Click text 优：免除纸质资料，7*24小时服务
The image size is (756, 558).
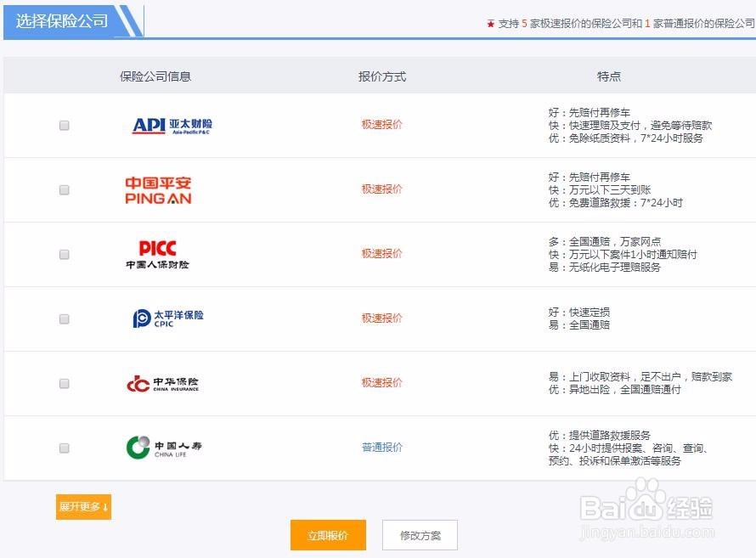(626, 138)
